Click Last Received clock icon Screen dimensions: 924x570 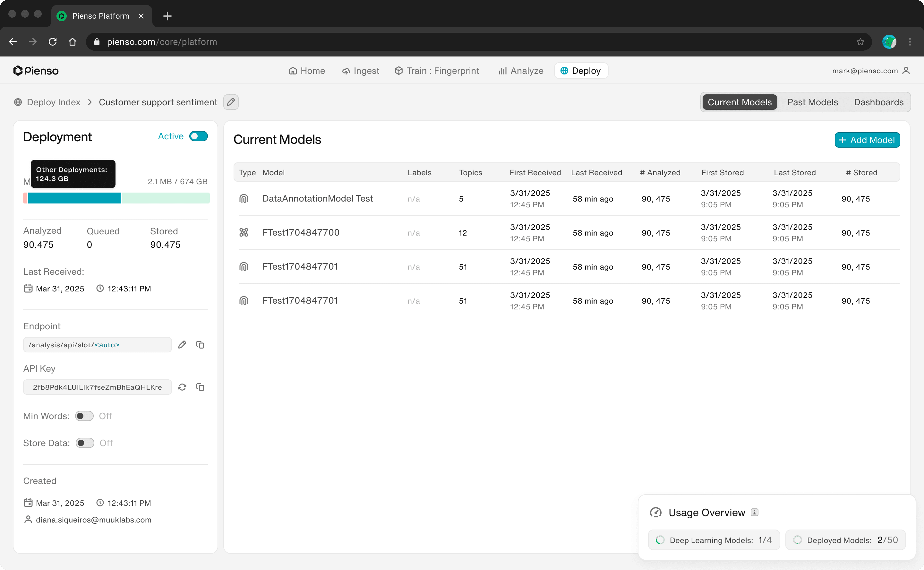click(x=100, y=289)
